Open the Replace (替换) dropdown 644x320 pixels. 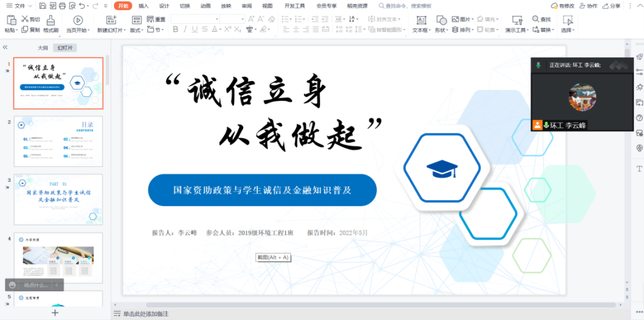click(543, 30)
